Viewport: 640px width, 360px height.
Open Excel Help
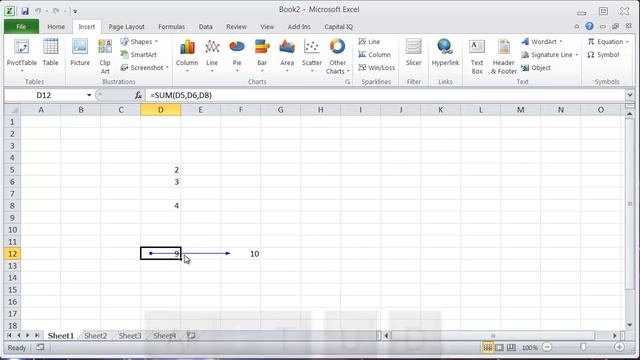pos(589,26)
